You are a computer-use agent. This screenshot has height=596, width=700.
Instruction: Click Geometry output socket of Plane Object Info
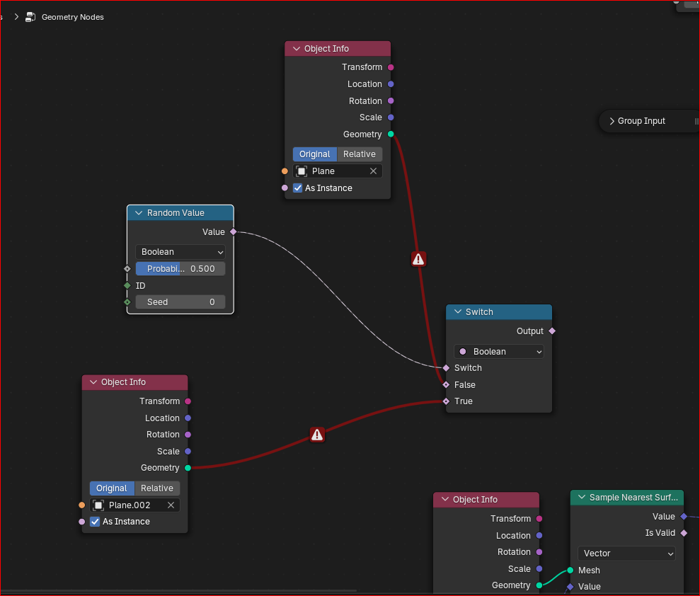[391, 134]
